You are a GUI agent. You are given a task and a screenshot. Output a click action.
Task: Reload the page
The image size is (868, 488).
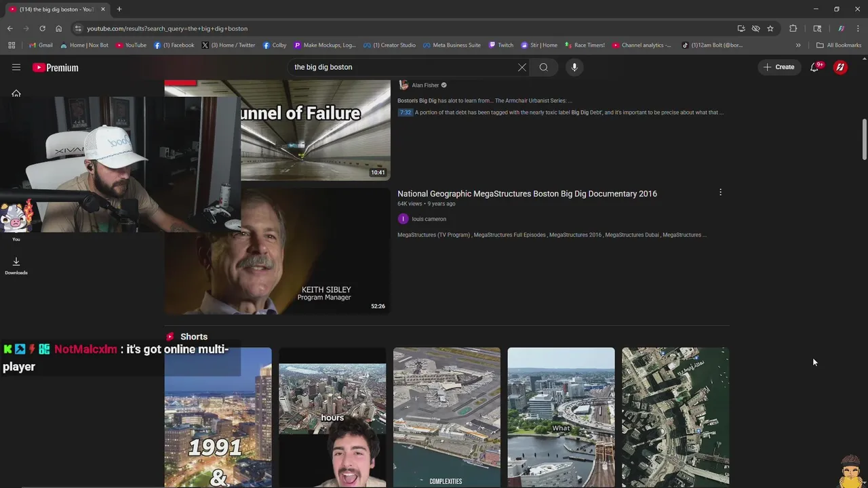tap(42, 28)
